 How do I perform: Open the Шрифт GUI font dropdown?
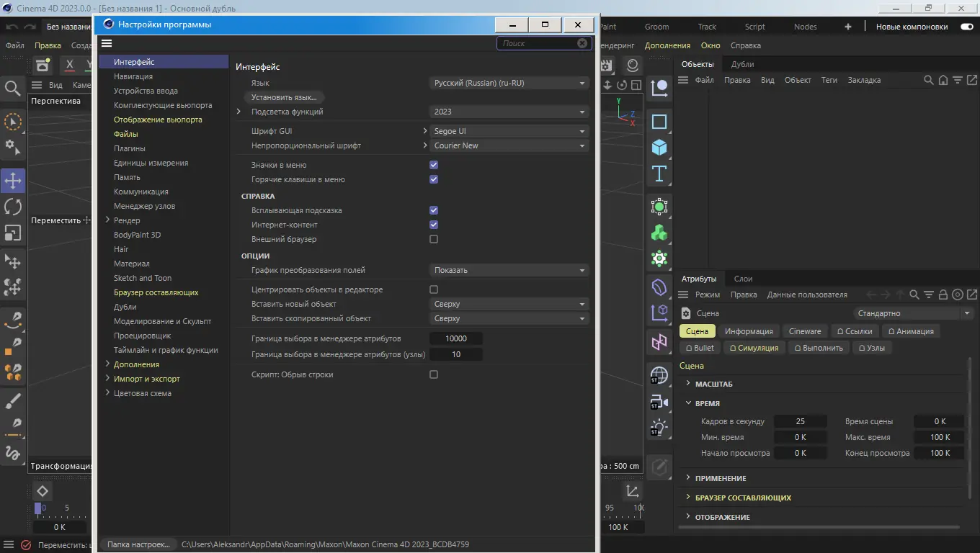pyautogui.click(x=509, y=131)
